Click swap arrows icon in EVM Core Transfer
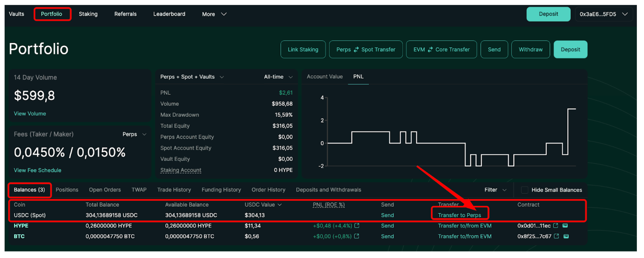The height and width of the screenshot is (258, 644). point(430,50)
